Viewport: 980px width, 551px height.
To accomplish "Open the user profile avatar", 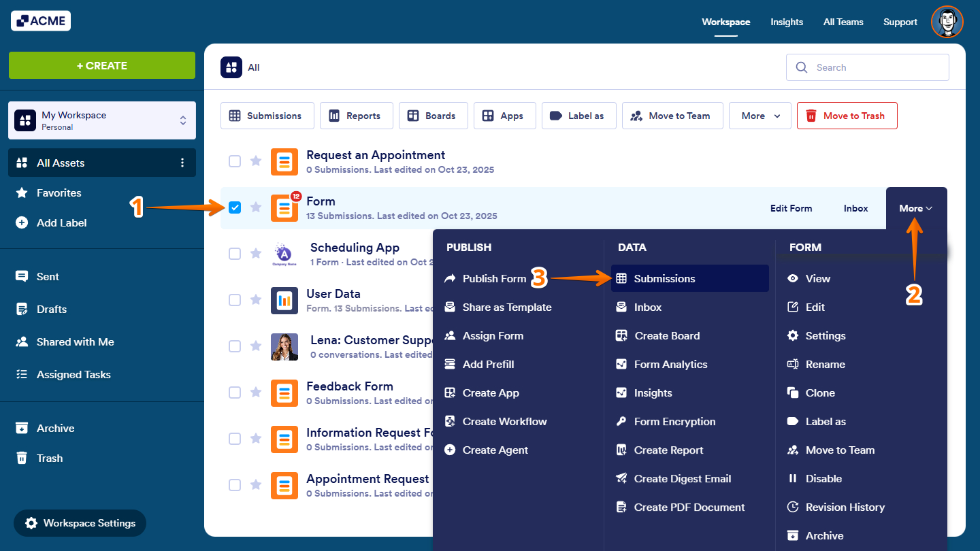I will [947, 22].
